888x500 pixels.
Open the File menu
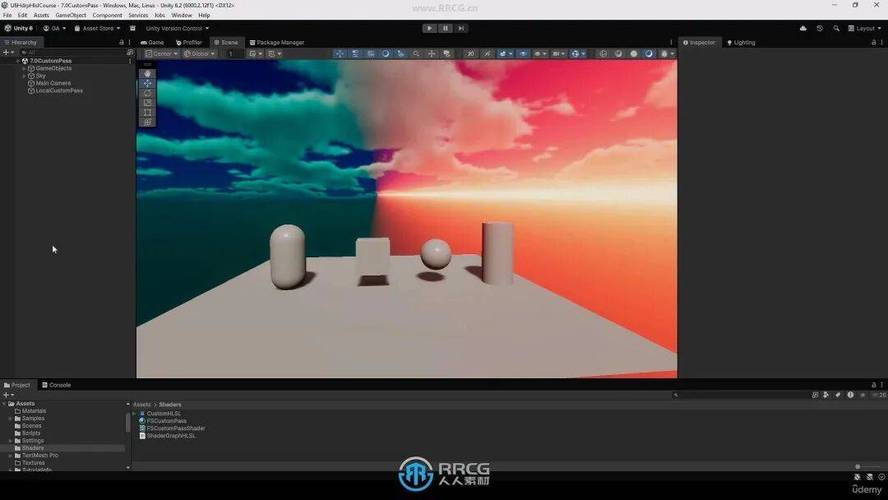7,15
